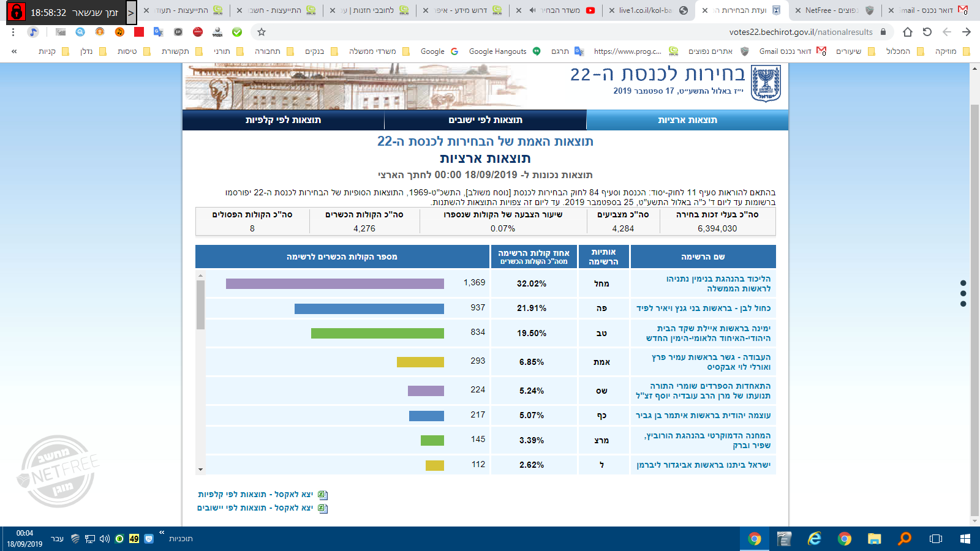Viewport: 980px width, 551px height.
Task: Click the red padlock timer icon
Action: 17,12
